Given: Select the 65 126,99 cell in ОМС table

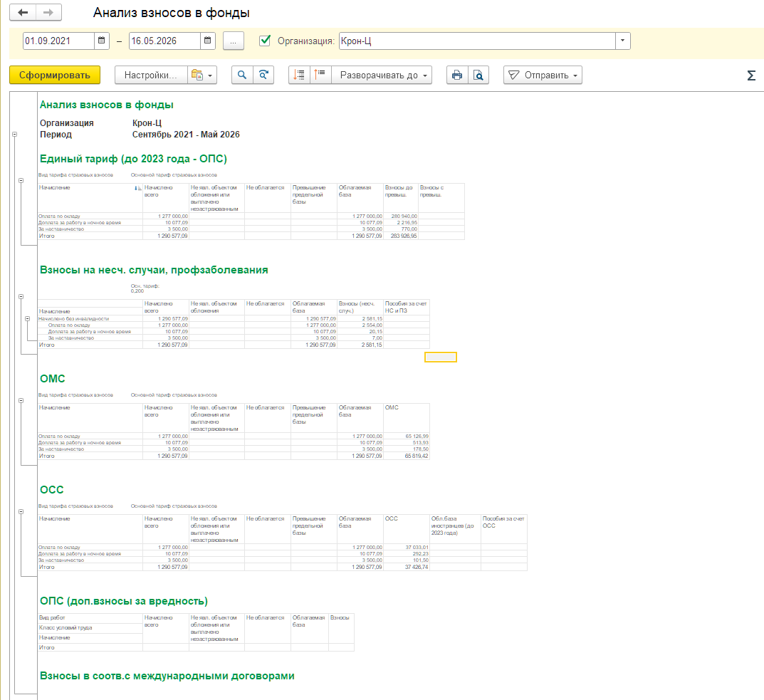Looking at the screenshot, I should (x=407, y=437).
